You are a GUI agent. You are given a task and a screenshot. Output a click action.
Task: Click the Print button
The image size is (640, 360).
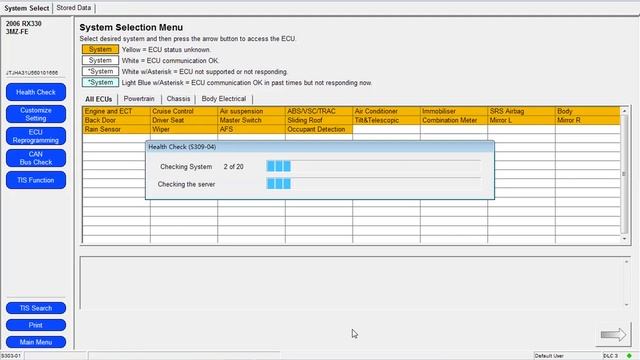tap(36, 325)
